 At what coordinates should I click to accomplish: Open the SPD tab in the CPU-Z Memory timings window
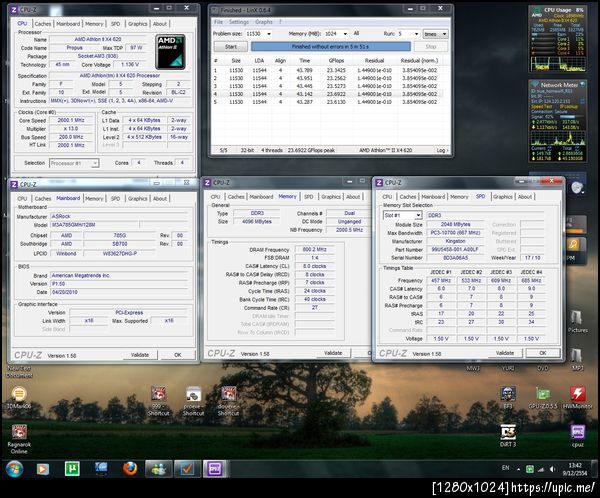tap(308, 197)
